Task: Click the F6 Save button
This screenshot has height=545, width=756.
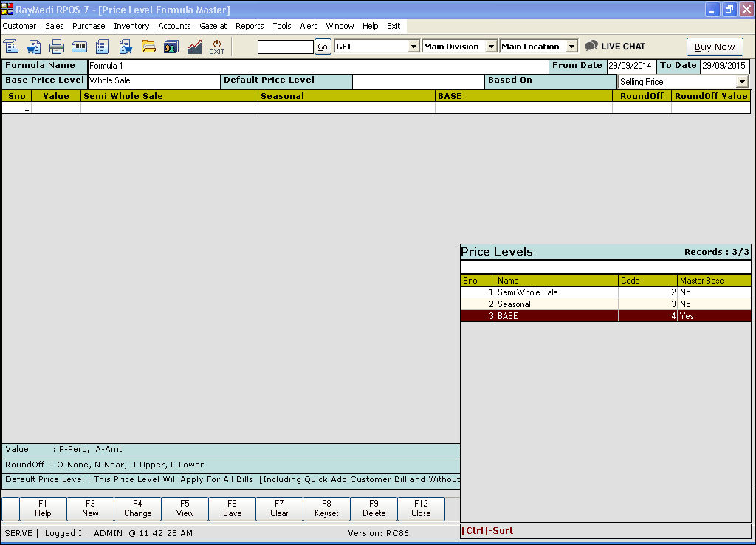Action: point(232,509)
